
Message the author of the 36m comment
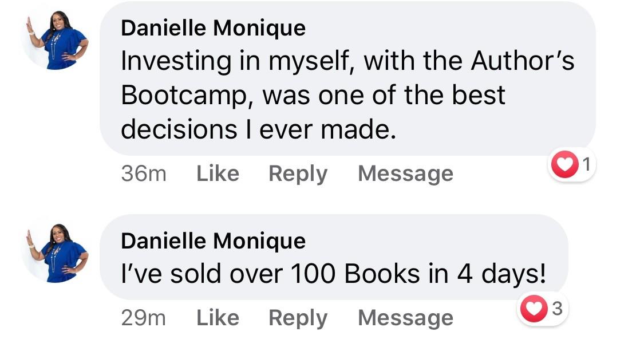[405, 174]
